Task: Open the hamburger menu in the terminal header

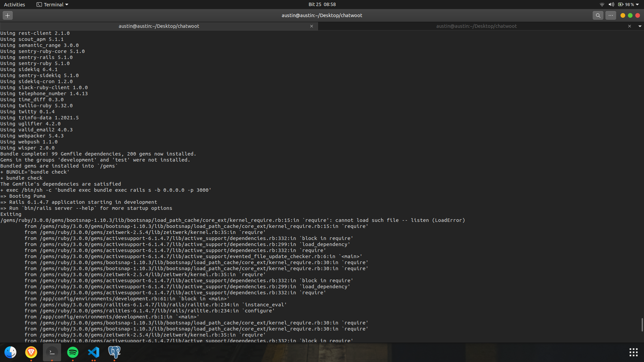Action: coord(611,15)
